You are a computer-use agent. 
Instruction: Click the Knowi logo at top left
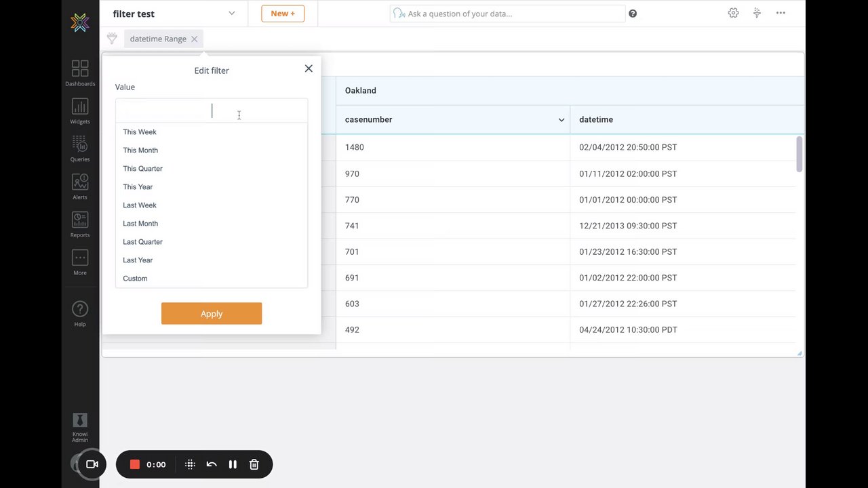pos(80,22)
